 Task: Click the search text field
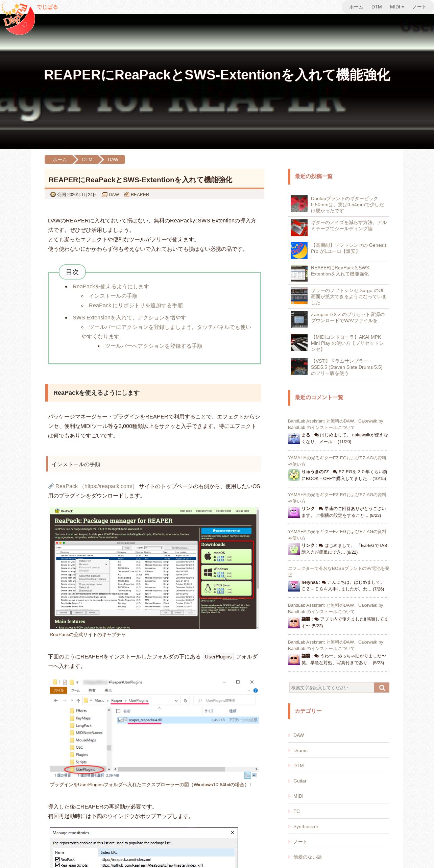coord(332,688)
